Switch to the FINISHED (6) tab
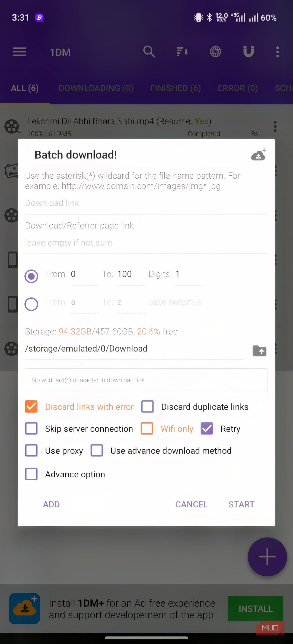The image size is (293, 644). point(176,88)
